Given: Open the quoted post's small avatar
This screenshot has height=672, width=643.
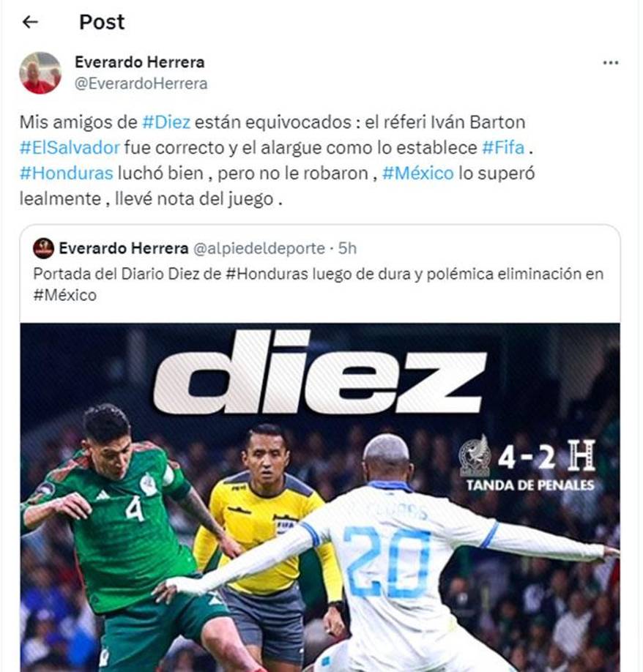Looking at the screenshot, I should [x=43, y=249].
